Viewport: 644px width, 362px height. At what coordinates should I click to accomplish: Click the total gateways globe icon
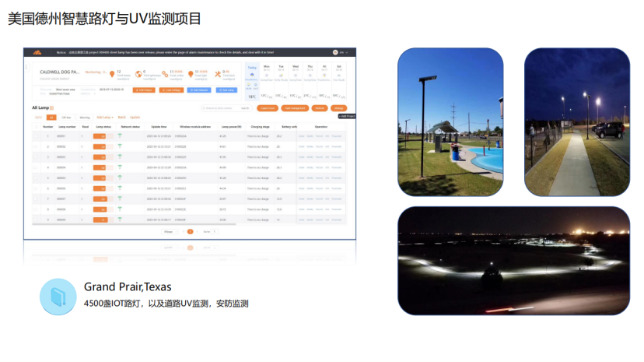click(138, 74)
